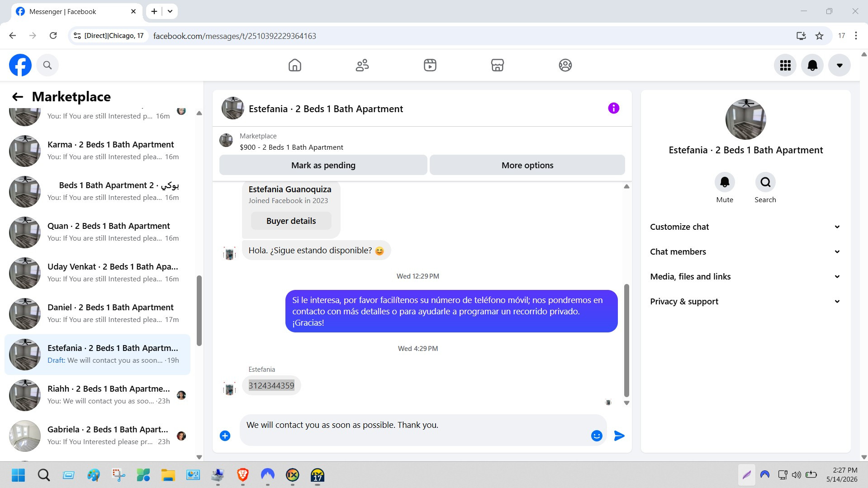The image size is (868, 488).
Task: Click the chat messages scrollbar thumb
Action: [x=626, y=340]
